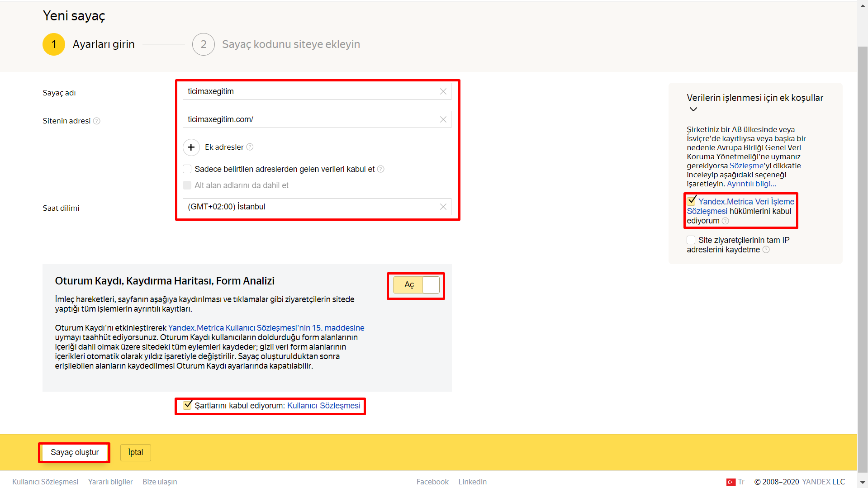Open footer 'Kullanıcı Sözleşmesi' link
This screenshot has height=488, width=868.
45,482
